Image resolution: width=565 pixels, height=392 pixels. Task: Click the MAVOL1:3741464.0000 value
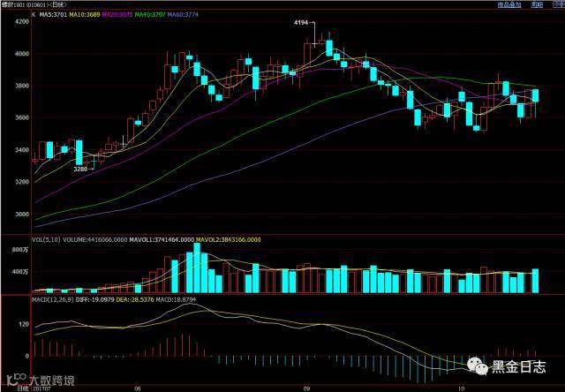click(162, 240)
